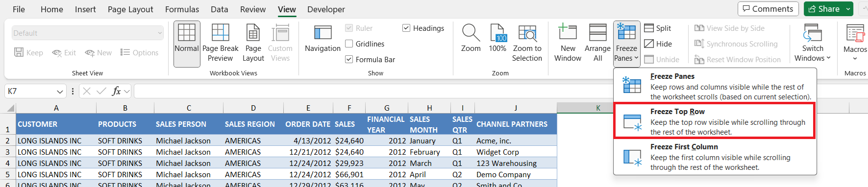Click Zoom to Selection

(527, 43)
